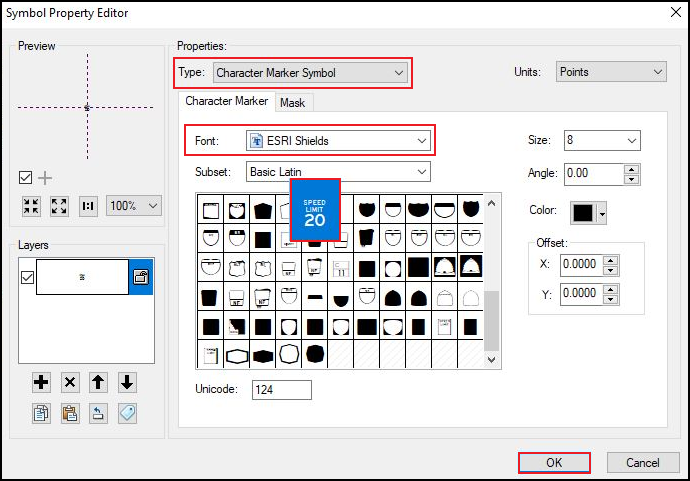Move layer up with arrow icon

tap(98, 382)
